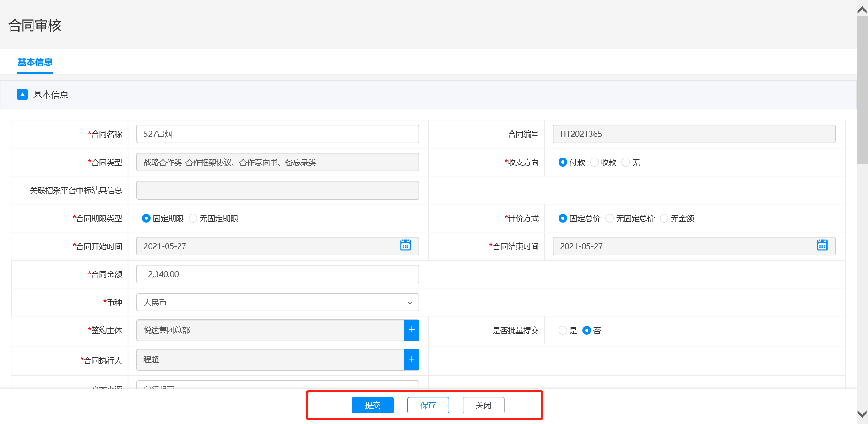Focus the 合同金额 amount field

pos(277,274)
